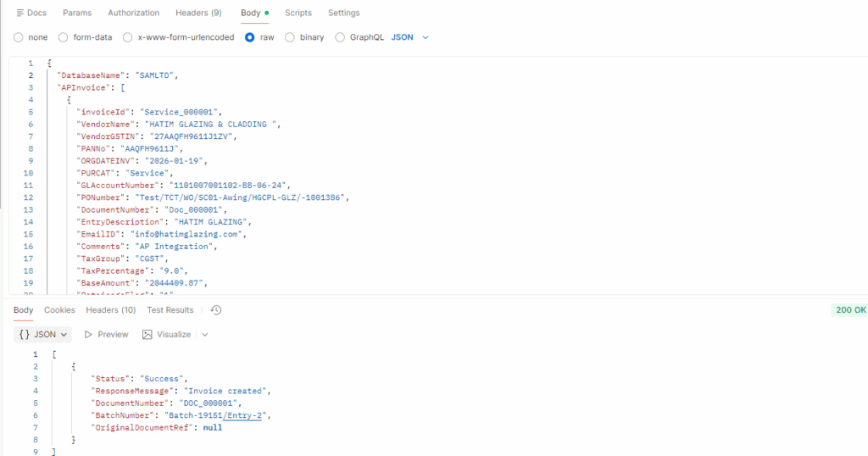Switch to the request Params tab
Viewport: 868px width, 456px height.
click(x=77, y=13)
